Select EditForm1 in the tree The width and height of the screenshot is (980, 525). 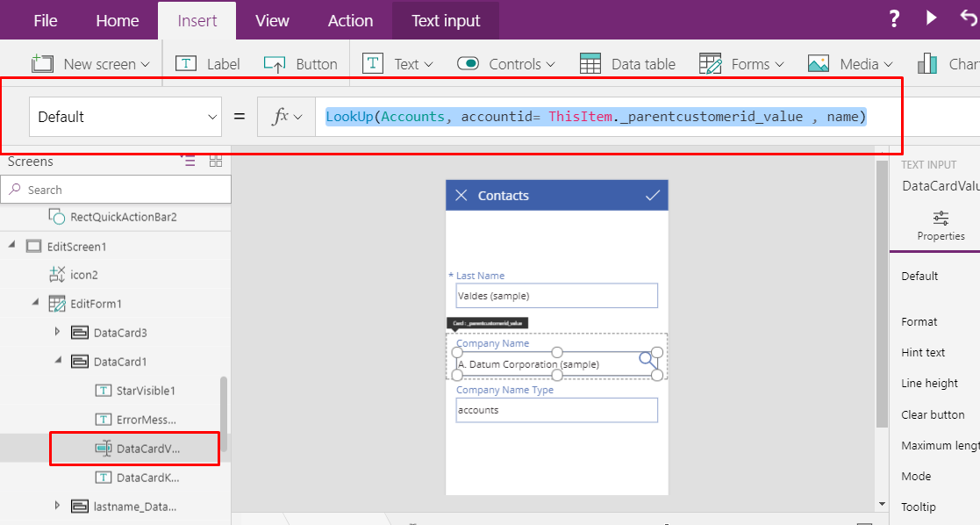(x=97, y=304)
